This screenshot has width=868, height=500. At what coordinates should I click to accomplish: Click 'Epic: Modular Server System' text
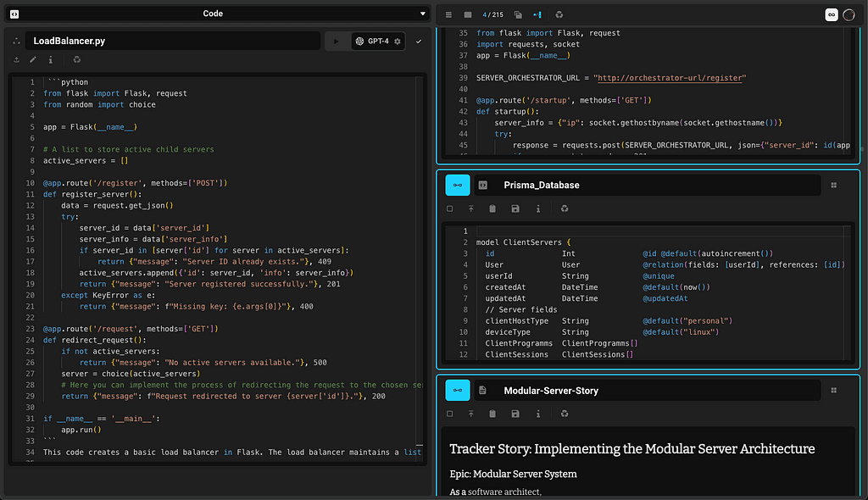click(513, 474)
